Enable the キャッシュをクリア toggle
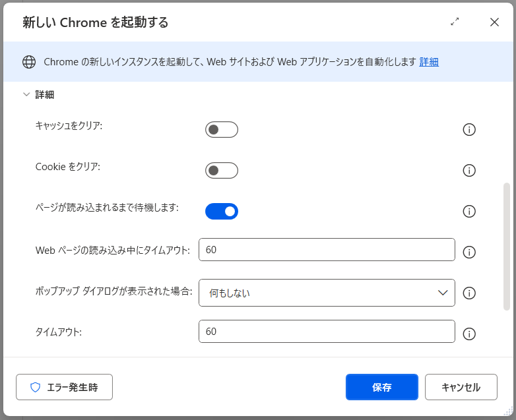This screenshot has width=516, height=420. [x=222, y=130]
